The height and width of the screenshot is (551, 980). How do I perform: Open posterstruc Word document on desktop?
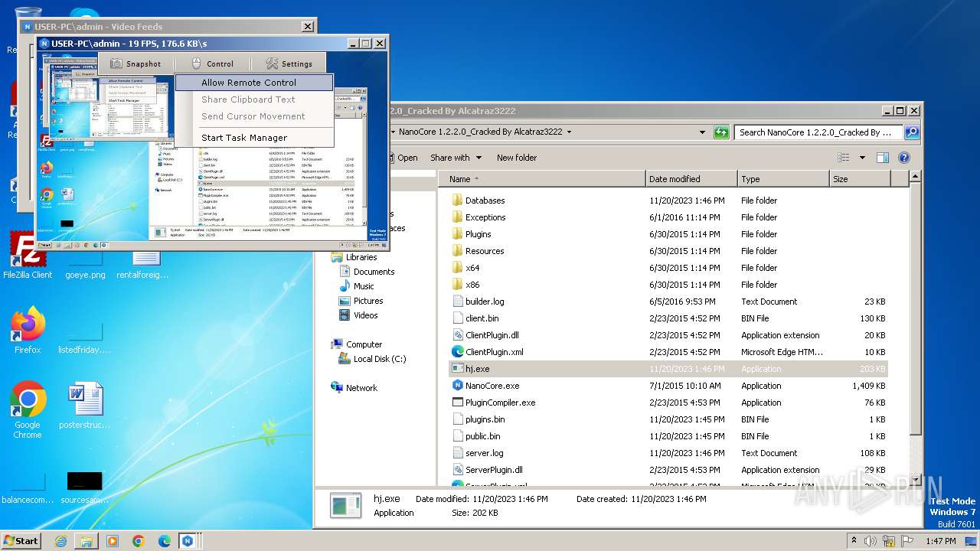tap(85, 406)
